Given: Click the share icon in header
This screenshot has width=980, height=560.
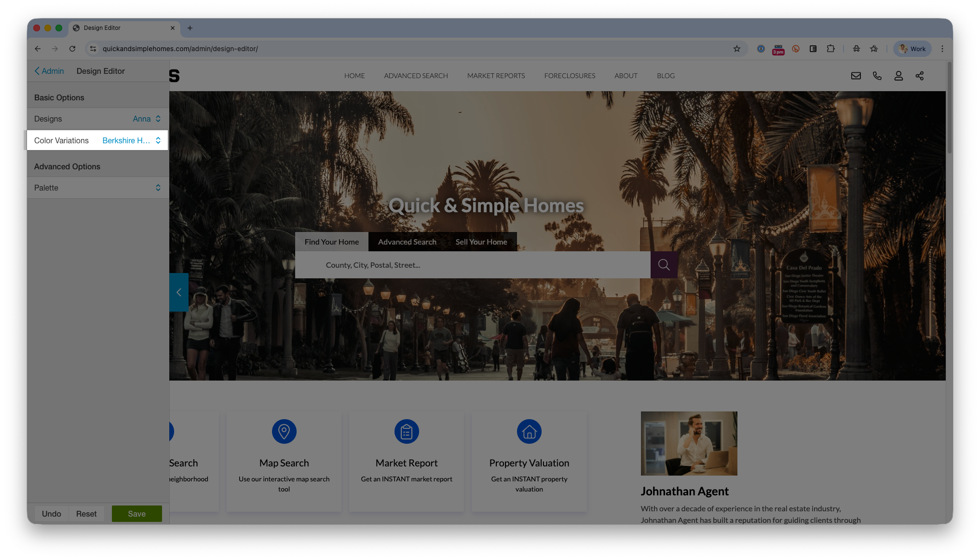Looking at the screenshot, I should point(919,76).
